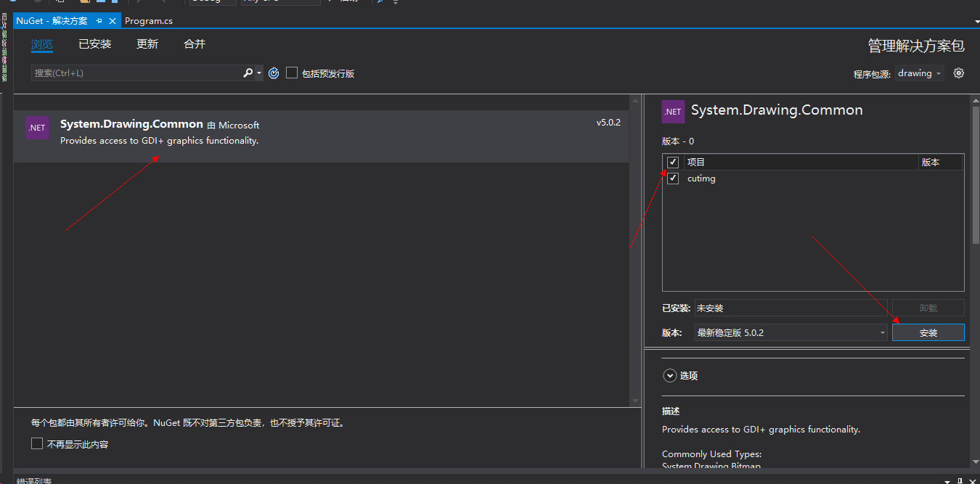The width and height of the screenshot is (980, 484).
Task: Click the .NET icon in the details panel
Action: pos(673,111)
